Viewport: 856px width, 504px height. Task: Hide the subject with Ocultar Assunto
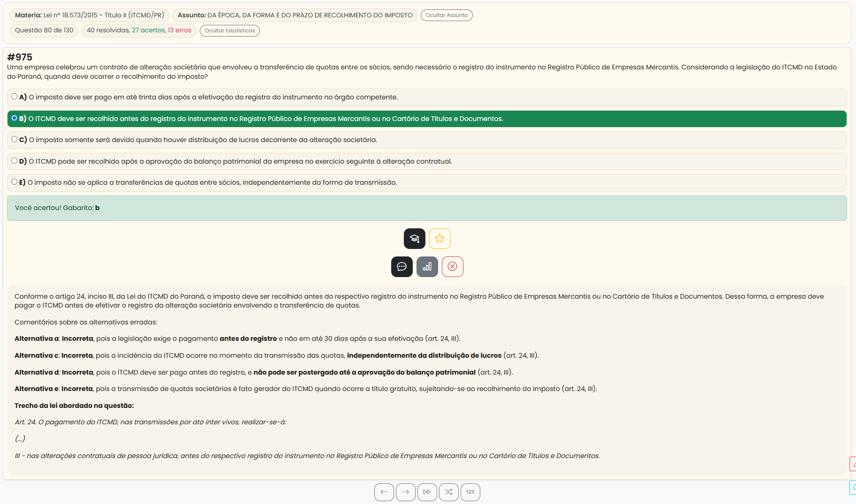446,15
